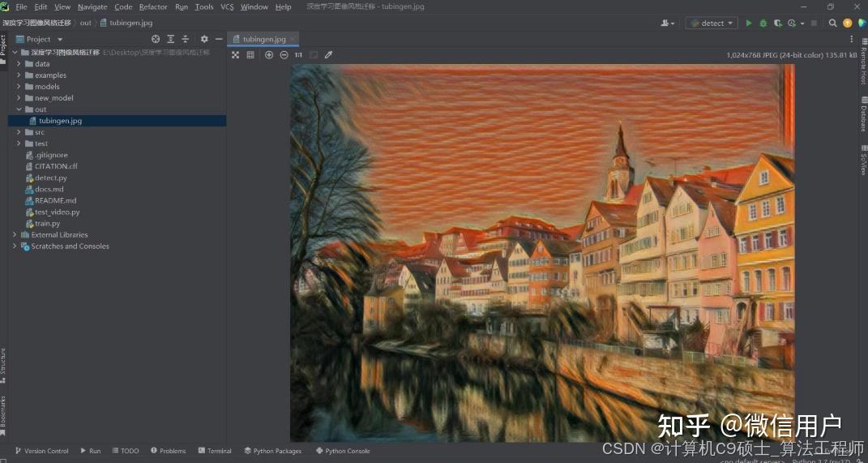The image size is (868, 463).
Task: Open the Navigate menu
Action: click(x=92, y=7)
